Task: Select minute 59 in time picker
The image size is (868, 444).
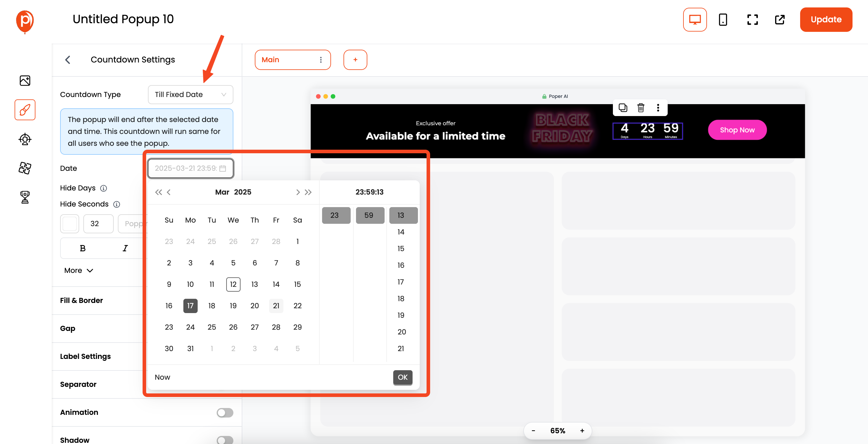Action: tap(370, 215)
